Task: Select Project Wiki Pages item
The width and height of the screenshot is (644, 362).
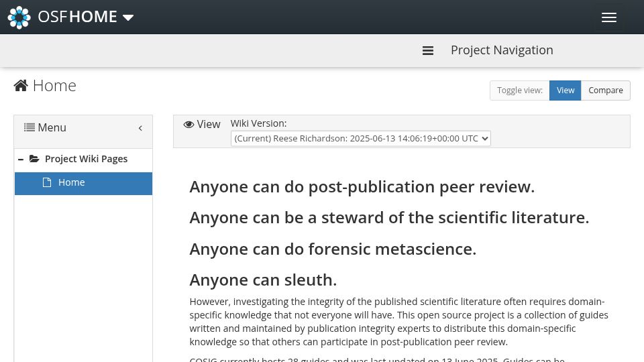Action: tap(87, 159)
